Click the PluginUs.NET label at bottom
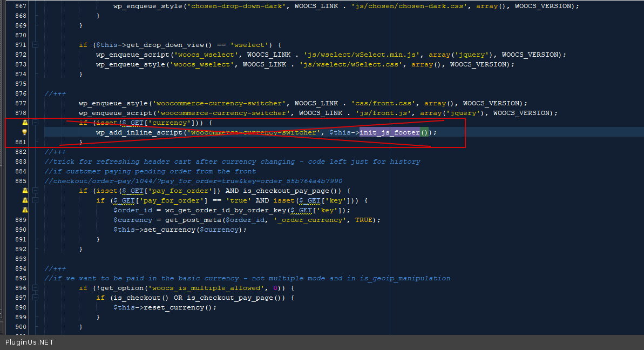 [30, 342]
